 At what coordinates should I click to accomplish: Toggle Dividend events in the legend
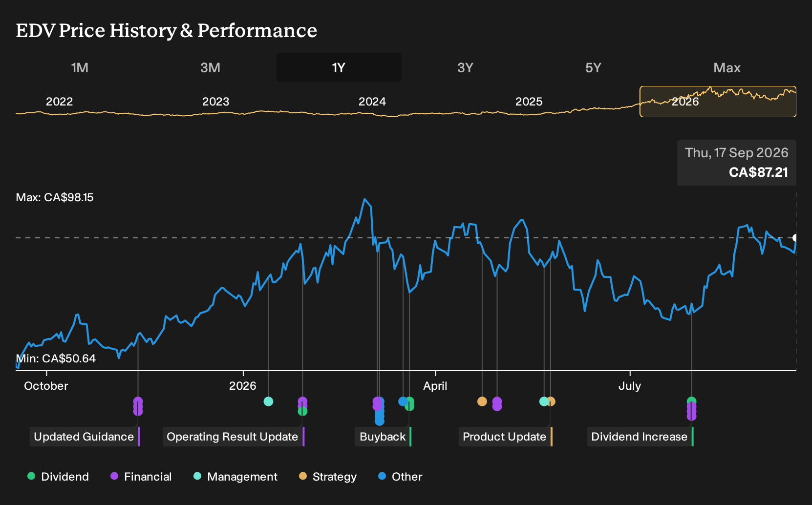(x=58, y=477)
